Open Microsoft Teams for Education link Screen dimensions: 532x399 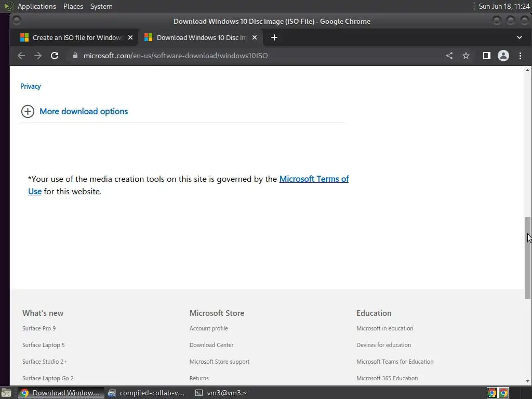click(395, 362)
